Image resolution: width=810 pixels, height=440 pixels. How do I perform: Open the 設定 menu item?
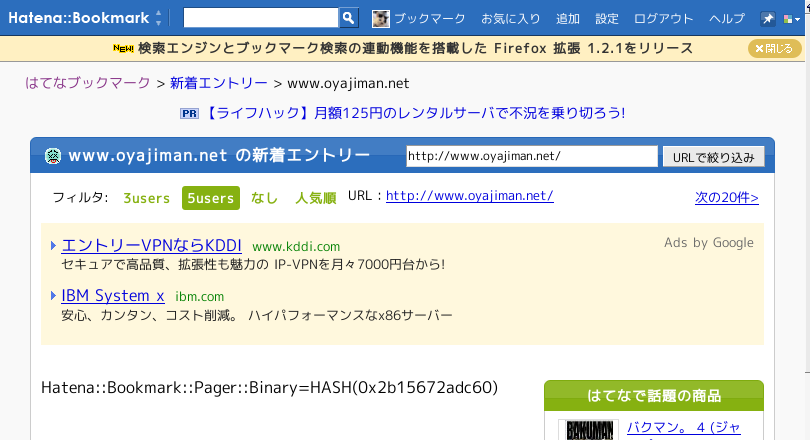pos(607,19)
